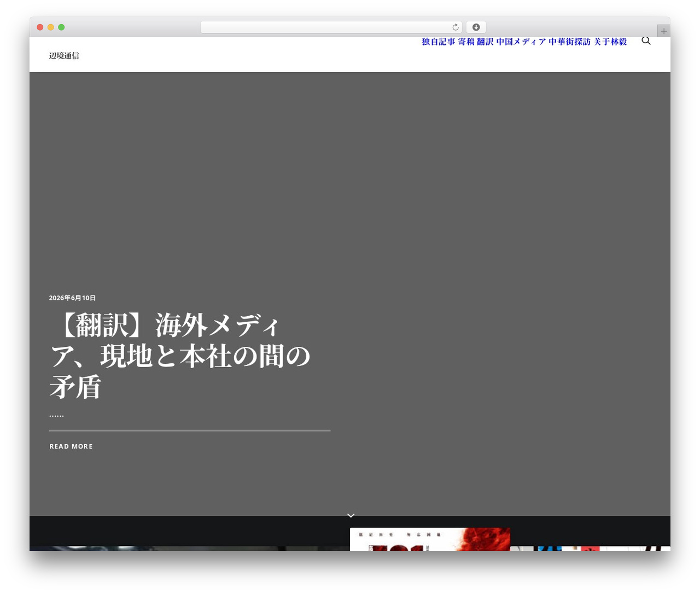
Task: Open a new browser tab with plus
Action: 664,31
